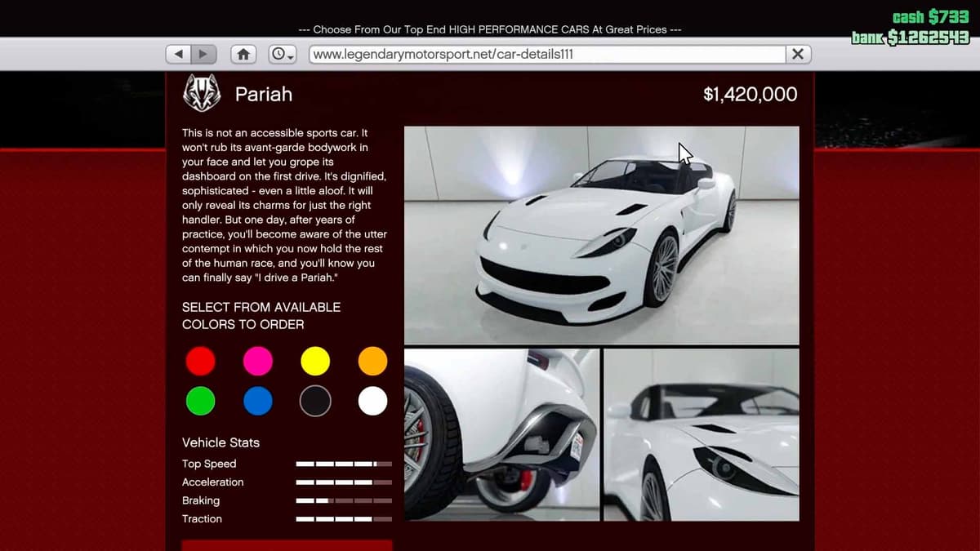Image resolution: width=980 pixels, height=551 pixels.
Task: Click the Pariah manufacturer logo icon
Action: pyautogui.click(x=200, y=93)
